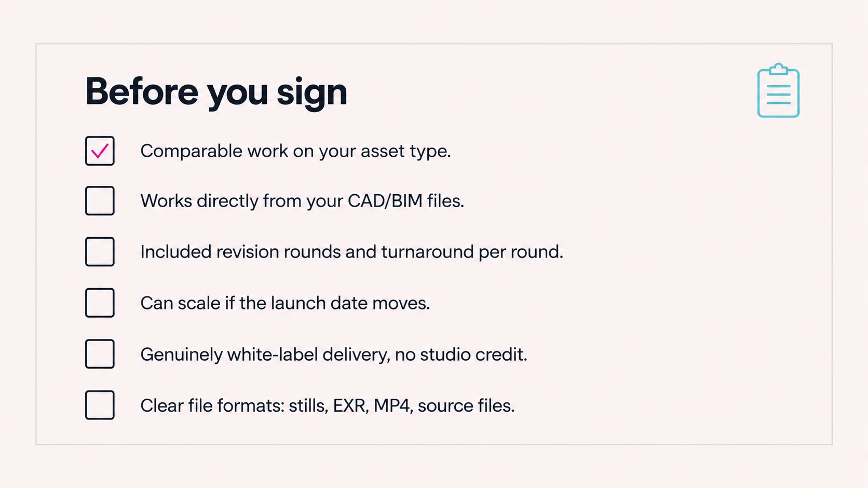Select the Comparable work on your asset type text
The image size is (868, 488).
(x=295, y=151)
